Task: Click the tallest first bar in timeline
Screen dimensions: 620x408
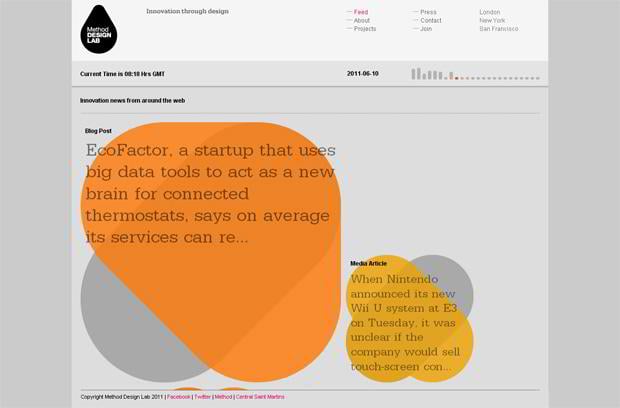Action: click(413, 73)
